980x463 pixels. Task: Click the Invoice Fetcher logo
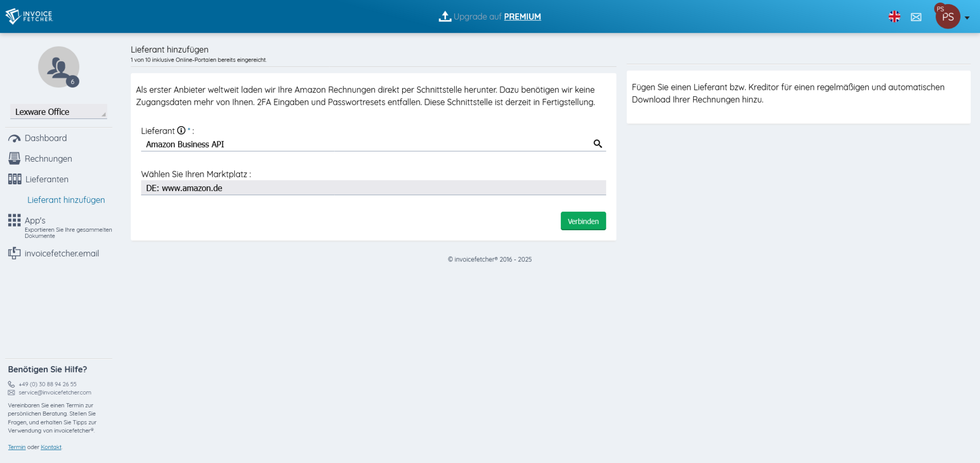(x=29, y=16)
